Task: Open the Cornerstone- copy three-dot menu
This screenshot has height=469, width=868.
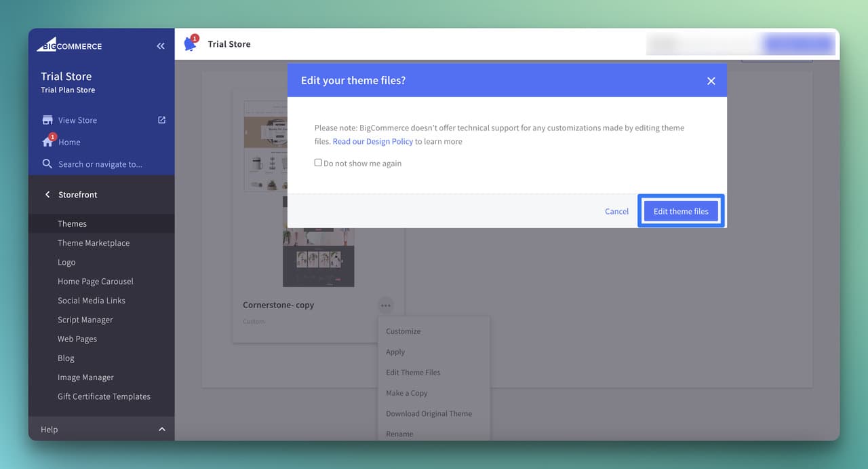Action: (386, 305)
